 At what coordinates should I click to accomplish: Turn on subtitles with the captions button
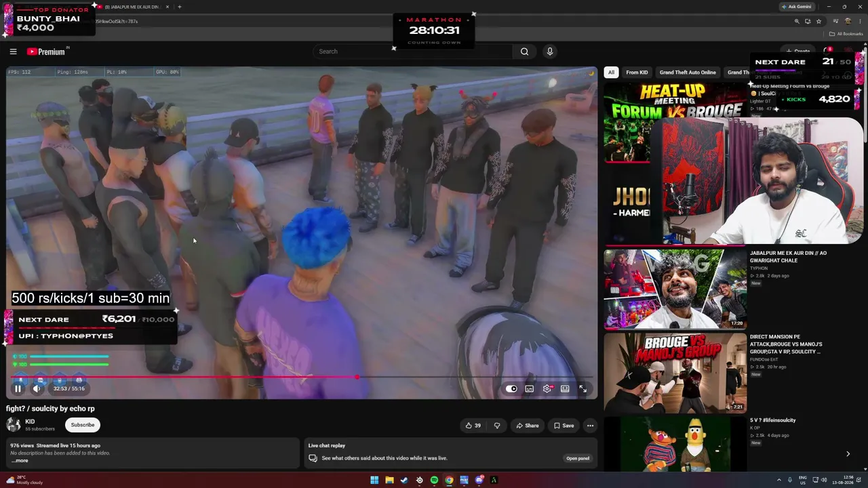click(x=530, y=388)
